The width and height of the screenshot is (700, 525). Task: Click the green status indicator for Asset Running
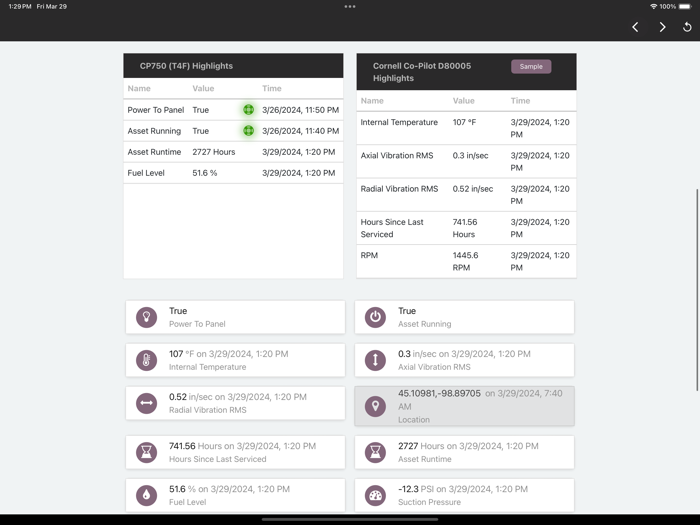[249, 130]
